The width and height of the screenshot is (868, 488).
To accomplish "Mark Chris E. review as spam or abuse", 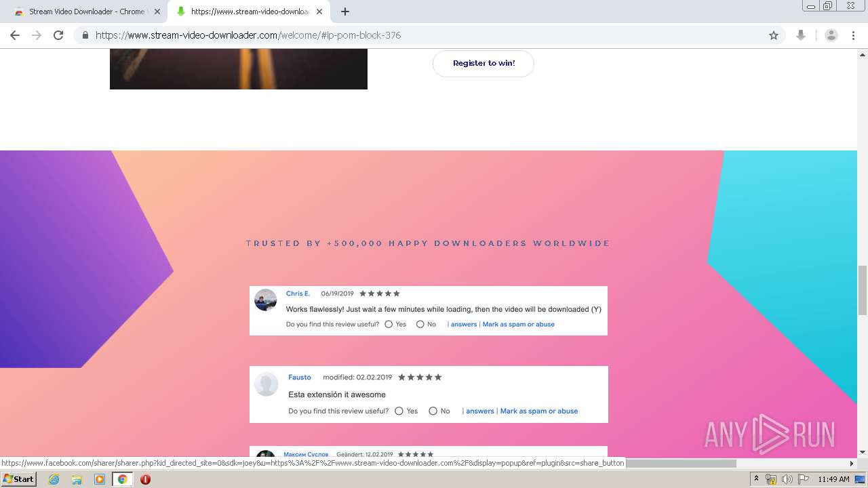I will pyautogui.click(x=519, y=325).
